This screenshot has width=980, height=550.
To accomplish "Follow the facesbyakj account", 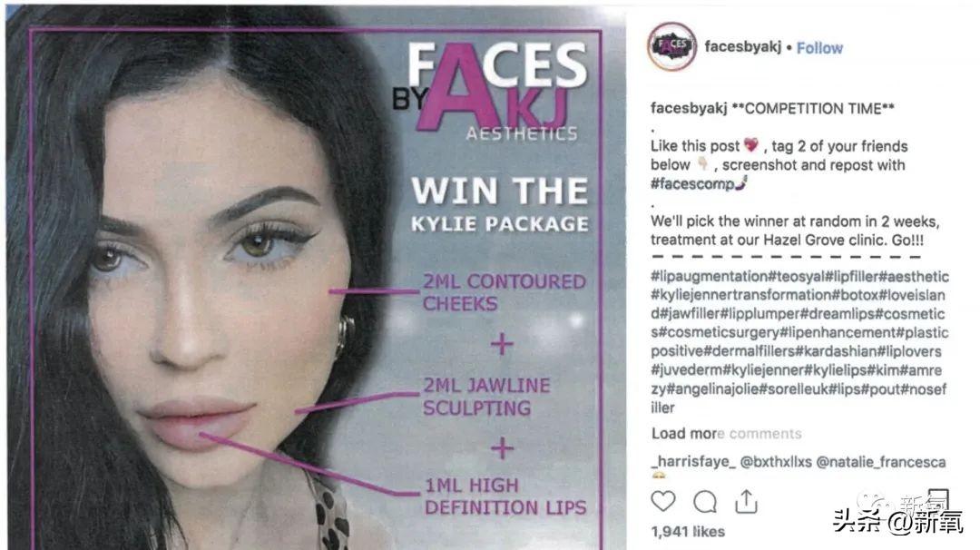I will pyautogui.click(x=819, y=48).
